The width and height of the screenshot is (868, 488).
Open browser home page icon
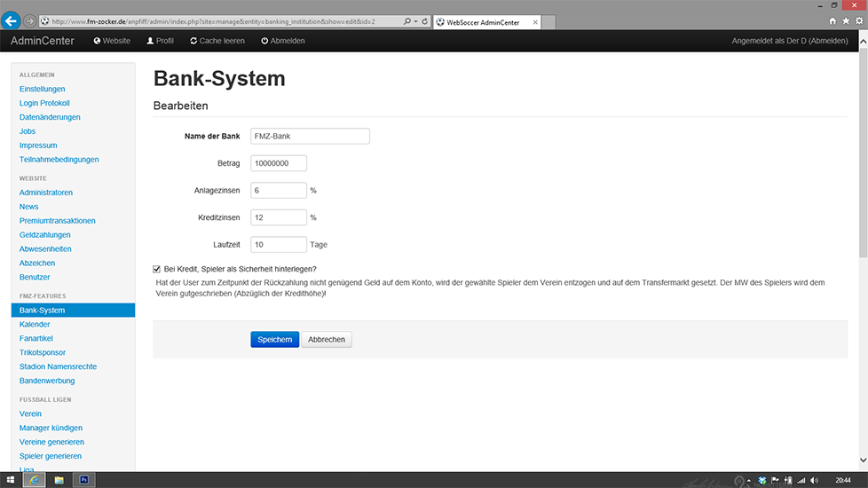pyautogui.click(x=832, y=20)
